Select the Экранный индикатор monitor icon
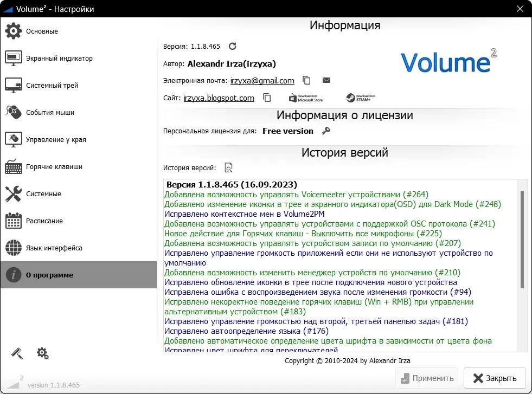This screenshot has width=532, height=394. click(x=13, y=58)
